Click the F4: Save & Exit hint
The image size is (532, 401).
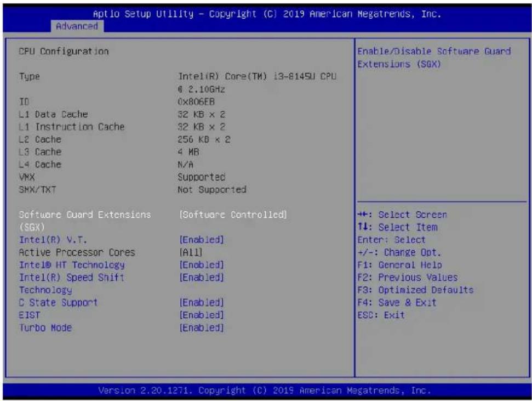coord(397,302)
